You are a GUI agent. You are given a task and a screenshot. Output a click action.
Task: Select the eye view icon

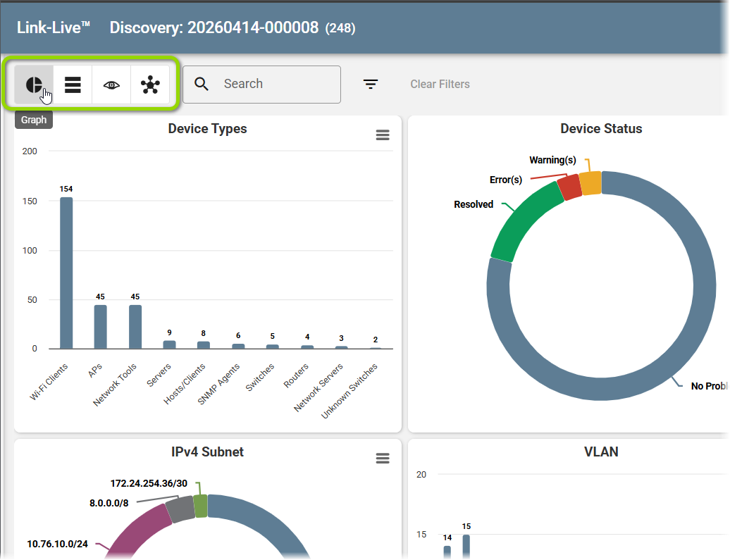(x=111, y=85)
